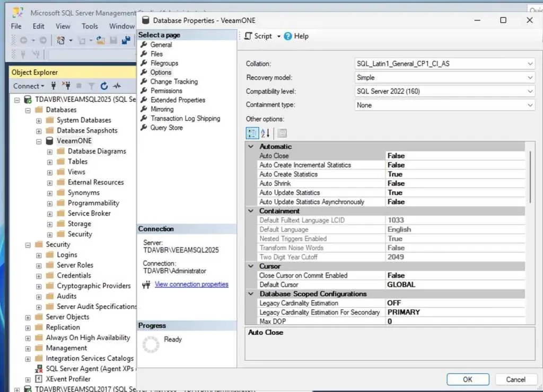Click the Script button in the dialog toolbar
This screenshot has width=543, height=392.
258,36
